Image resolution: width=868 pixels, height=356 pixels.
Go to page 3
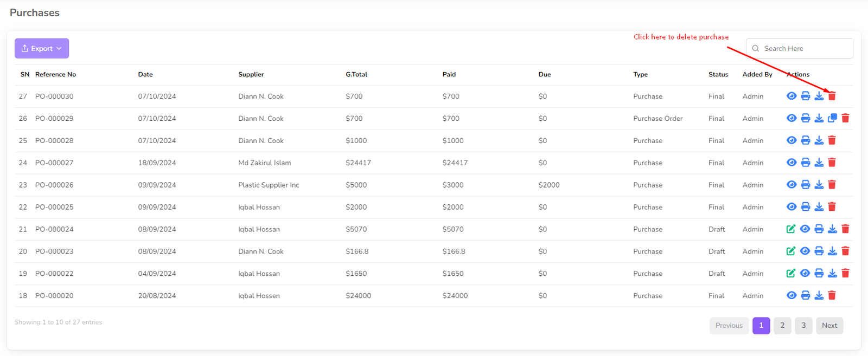(803, 326)
